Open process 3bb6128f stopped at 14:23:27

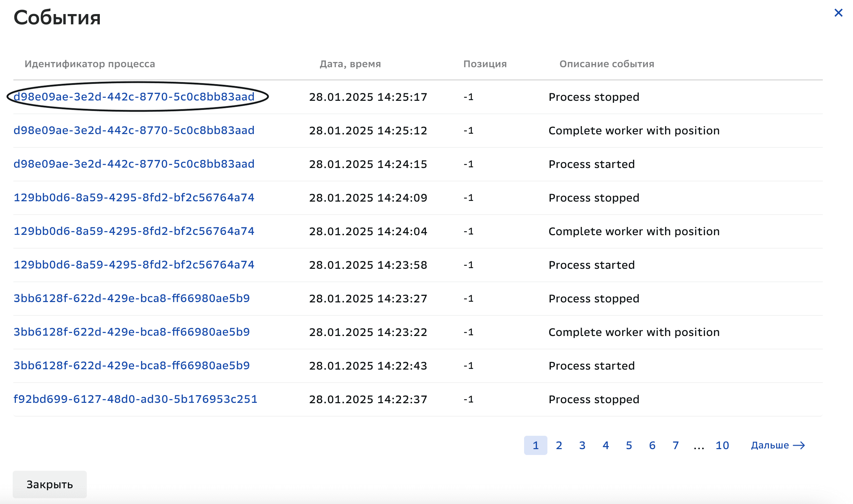coord(132,298)
